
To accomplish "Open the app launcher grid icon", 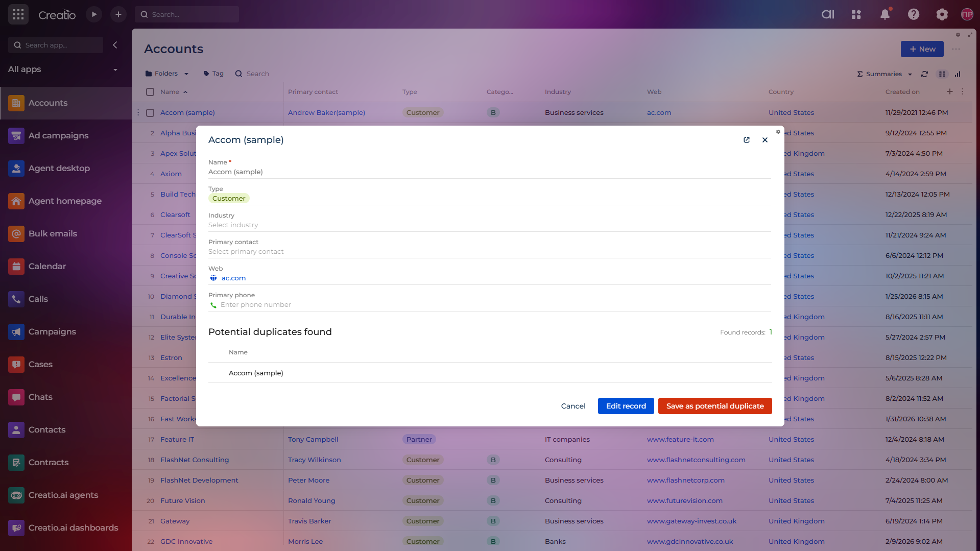I will pos(18,14).
